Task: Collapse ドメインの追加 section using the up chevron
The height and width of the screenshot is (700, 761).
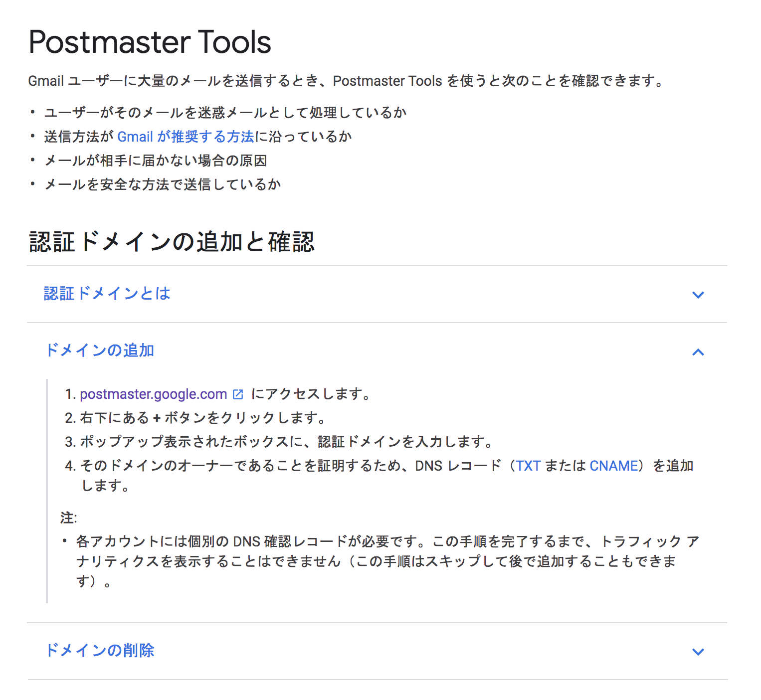Action: tap(698, 352)
